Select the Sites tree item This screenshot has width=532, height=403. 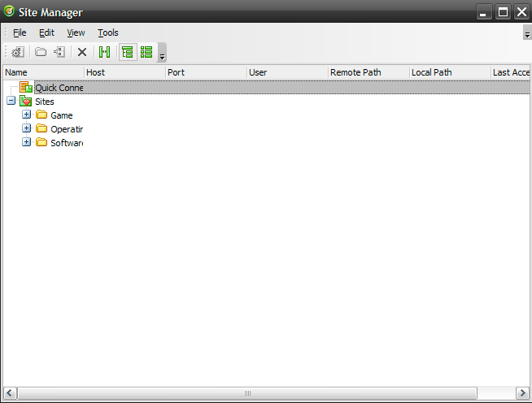click(x=45, y=102)
